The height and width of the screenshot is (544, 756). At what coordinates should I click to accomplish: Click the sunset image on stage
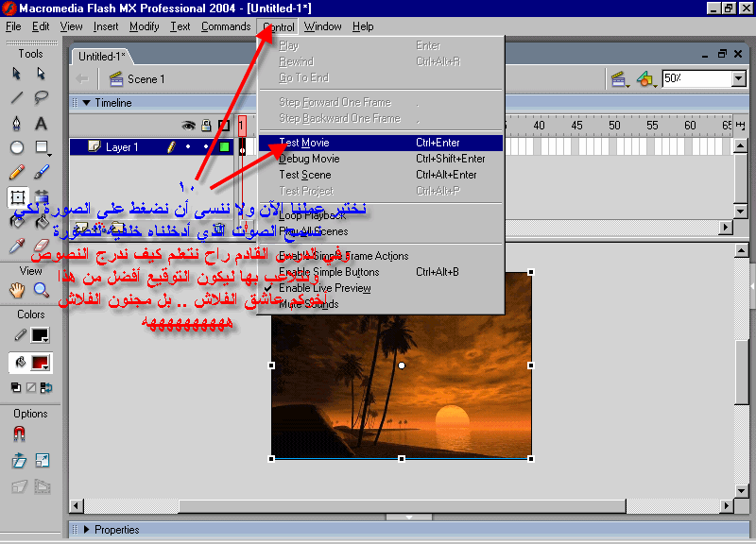coord(401,365)
